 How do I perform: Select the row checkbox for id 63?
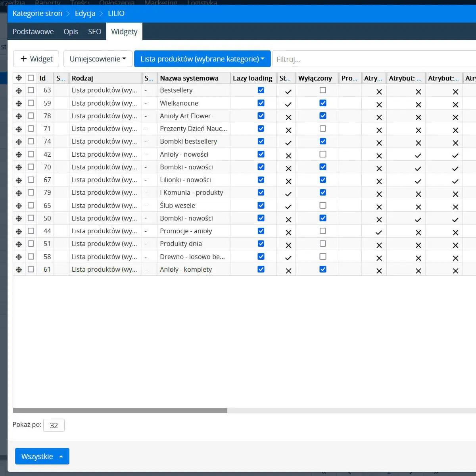31,90
